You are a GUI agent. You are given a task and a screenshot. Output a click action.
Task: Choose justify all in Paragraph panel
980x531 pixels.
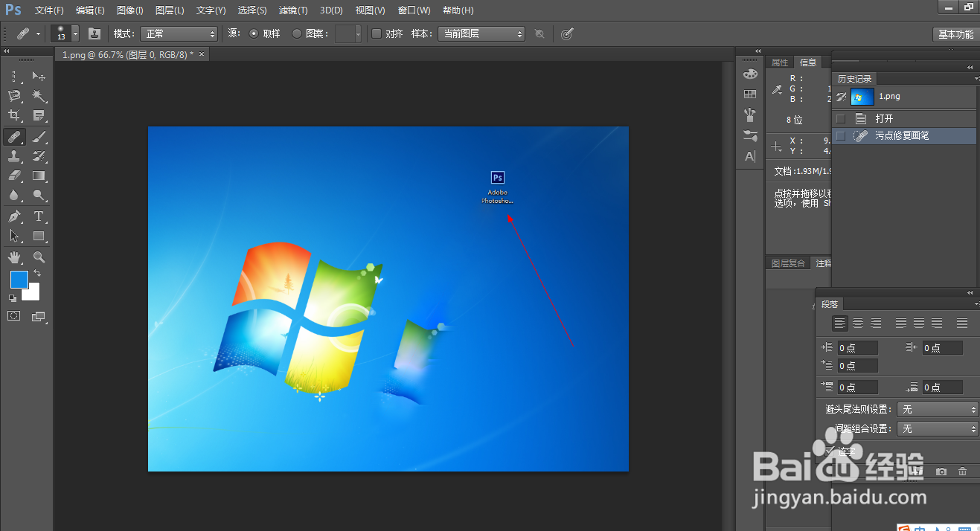pos(962,324)
